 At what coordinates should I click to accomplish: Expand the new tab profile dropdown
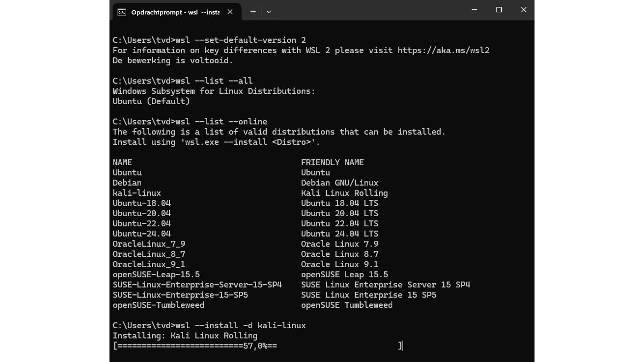(x=269, y=12)
